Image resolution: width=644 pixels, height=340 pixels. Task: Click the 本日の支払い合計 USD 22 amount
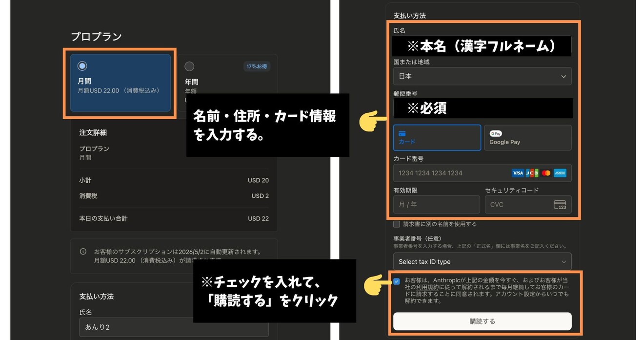(258, 218)
